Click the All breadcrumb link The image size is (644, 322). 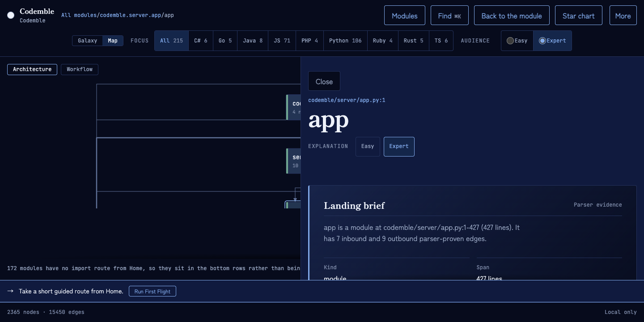(x=66, y=15)
